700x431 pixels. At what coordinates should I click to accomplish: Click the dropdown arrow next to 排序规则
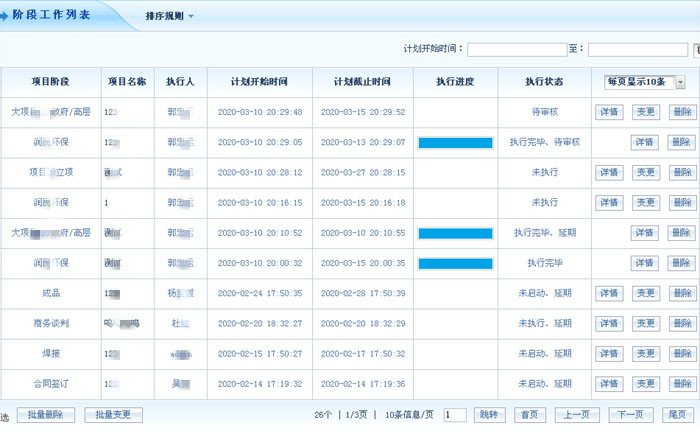click(191, 17)
